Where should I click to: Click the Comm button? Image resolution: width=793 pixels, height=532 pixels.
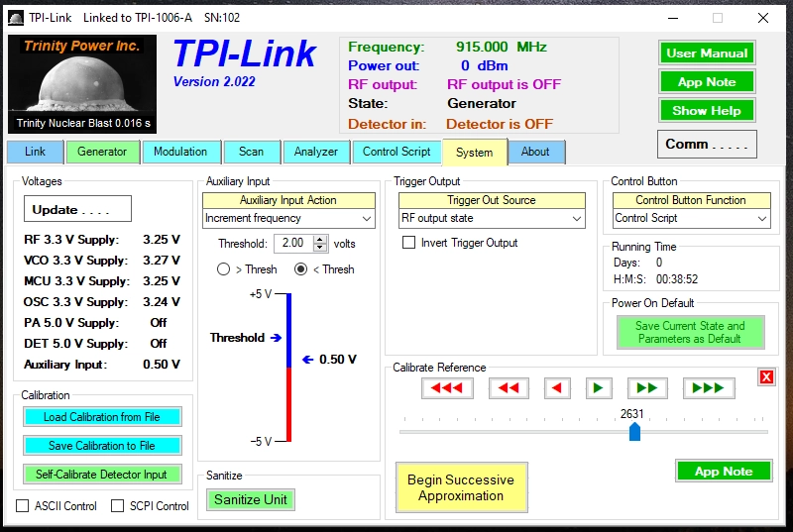[x=707, y=144]
